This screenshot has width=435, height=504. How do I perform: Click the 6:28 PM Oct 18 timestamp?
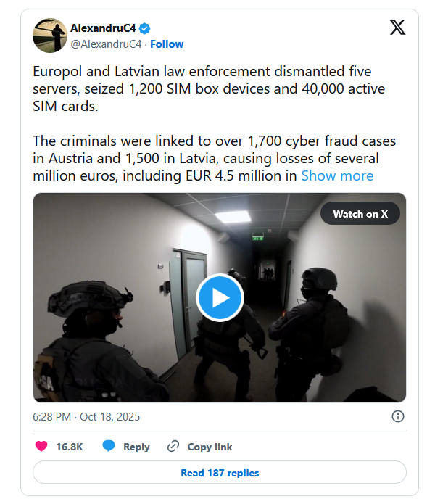(x=86, y=417)
